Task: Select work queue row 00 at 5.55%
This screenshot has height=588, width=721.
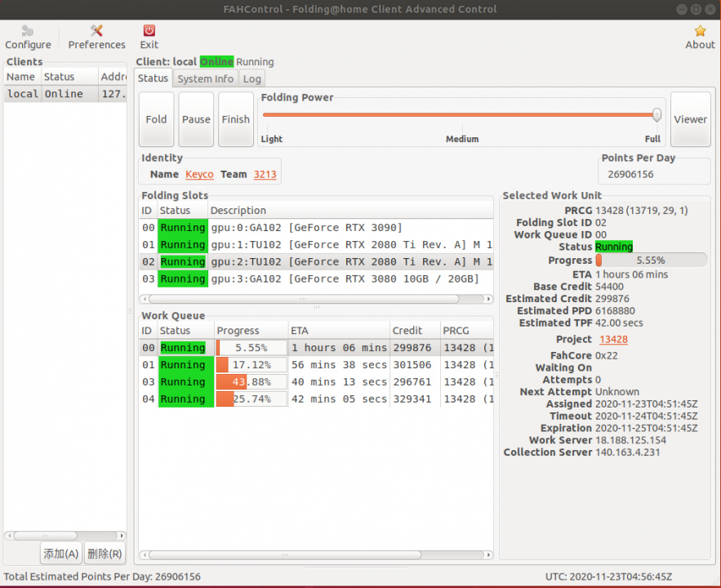Action: tap(316, 348)
